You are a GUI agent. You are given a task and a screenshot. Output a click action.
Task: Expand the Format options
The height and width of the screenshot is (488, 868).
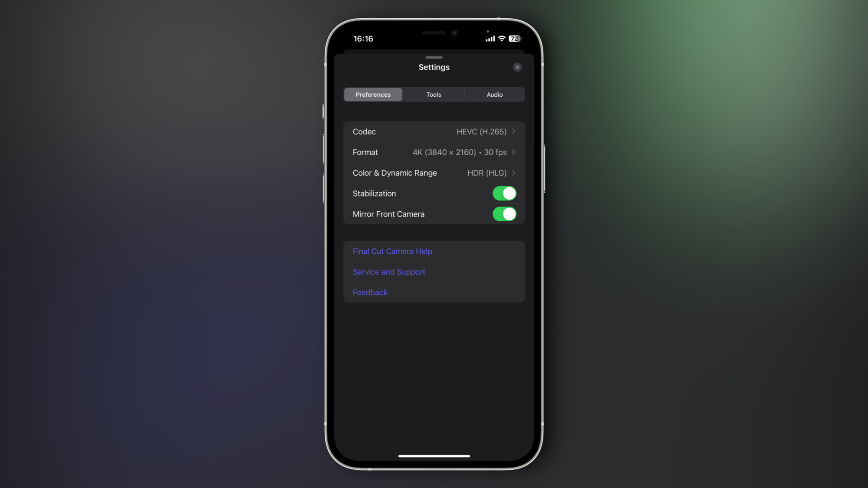click(434, 152)
